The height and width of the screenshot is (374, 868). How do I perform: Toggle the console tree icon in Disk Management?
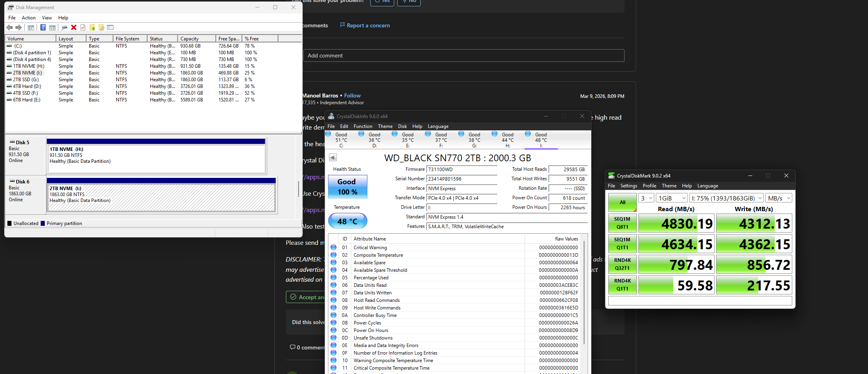pyautogui.click(x=31, y=27)
